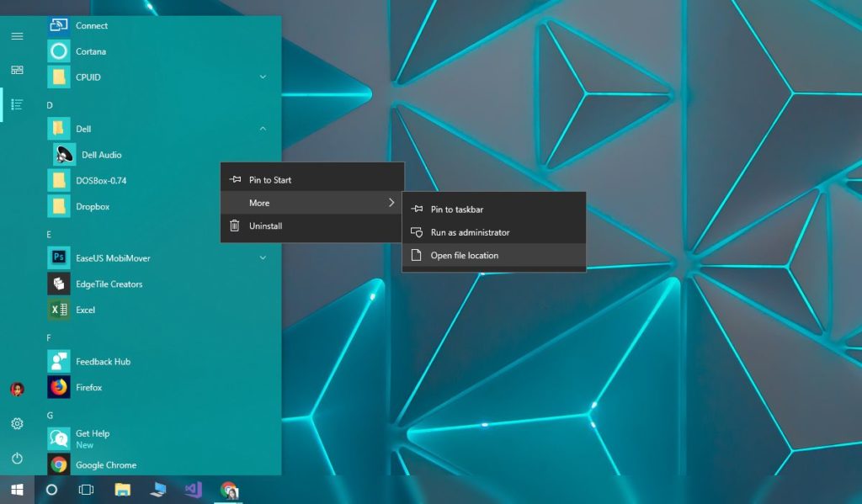Expand the Start menu hamburger button
Viewport: 862px width, 504px height.
[17, 36]
